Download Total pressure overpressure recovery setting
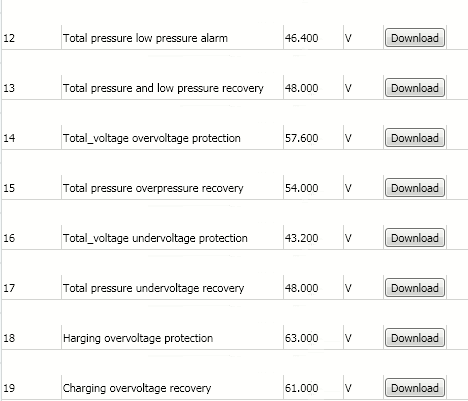This screenshot has height=401, width=468. point(415,188)
